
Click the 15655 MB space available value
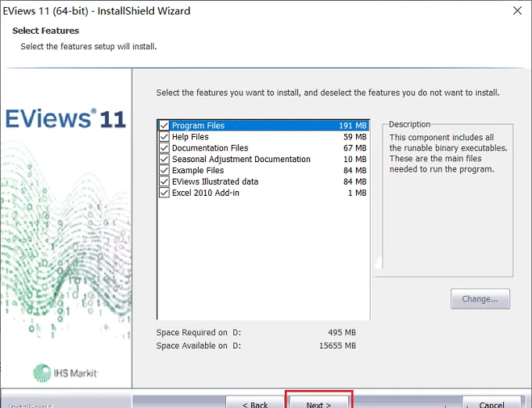click(338, 345)
